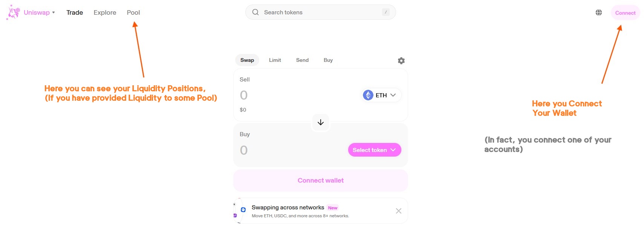Click the Uniswap unicorn logo
644x229 pixels.
coord(14,12)
